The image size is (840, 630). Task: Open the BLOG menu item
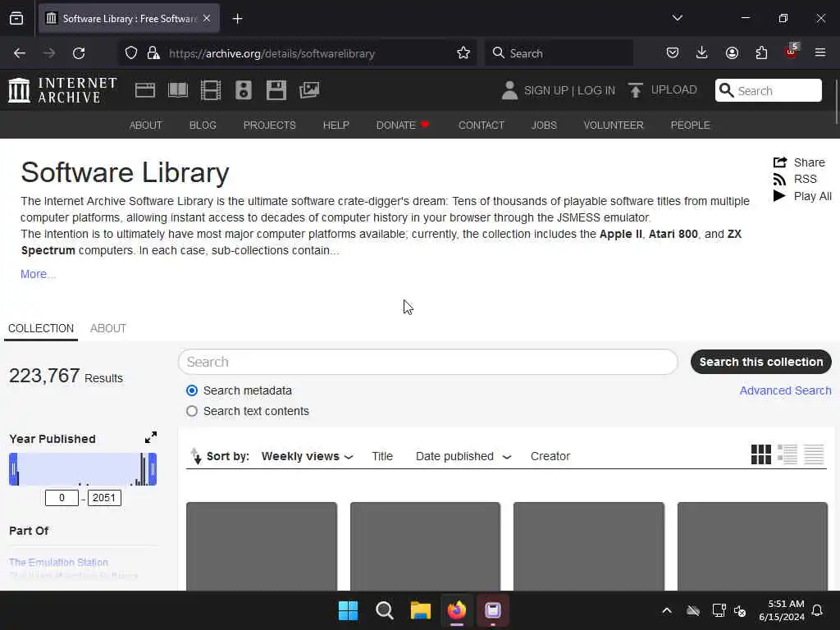click(x=203, y=126)
